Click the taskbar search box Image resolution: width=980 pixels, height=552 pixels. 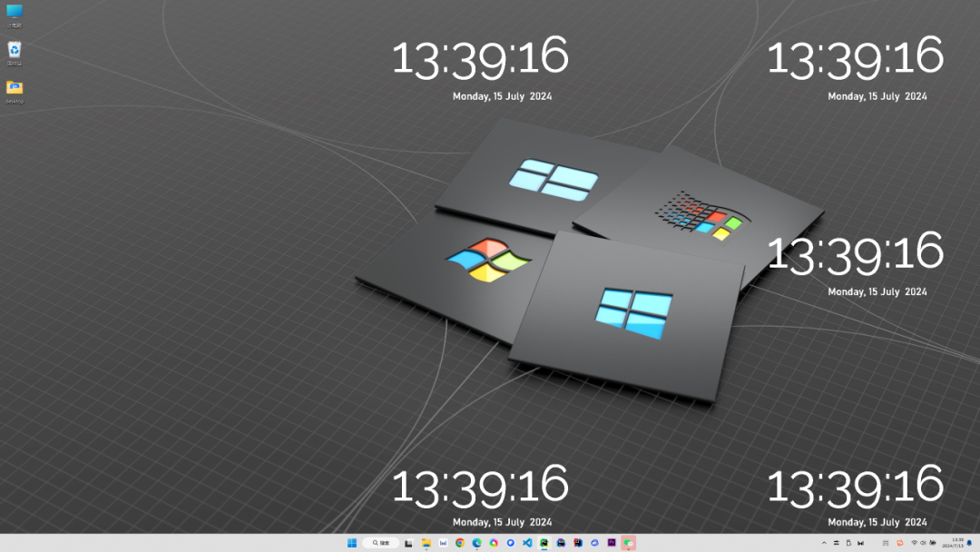[x=380, y=543]
